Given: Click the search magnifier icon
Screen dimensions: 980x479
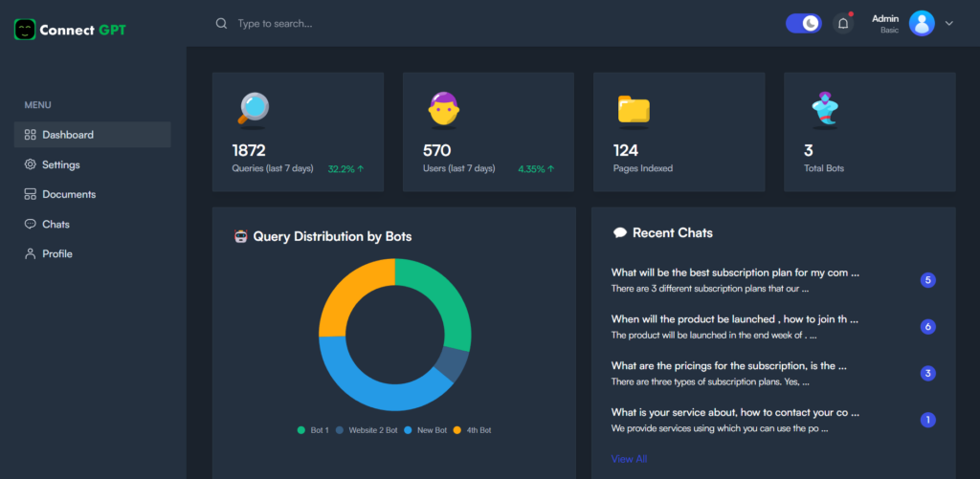Looking at the screenshot, I should pyautogui.click(x=221, y=24).
